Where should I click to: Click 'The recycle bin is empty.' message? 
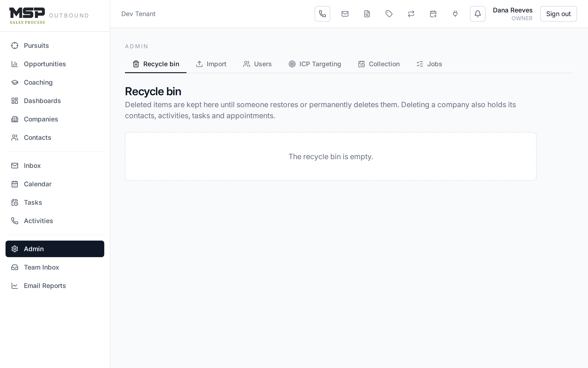pos(331,156)
